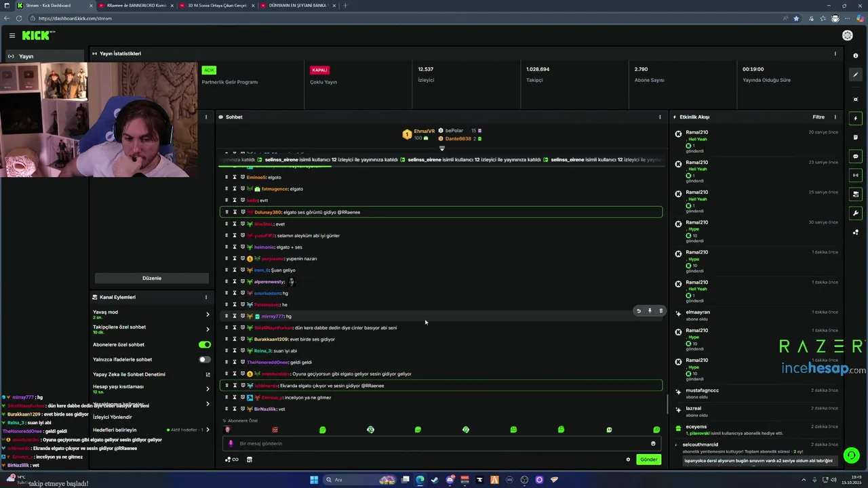Open the green support chat bubble
This screenshot has width=868, height=488.
[x=851, y=455]
